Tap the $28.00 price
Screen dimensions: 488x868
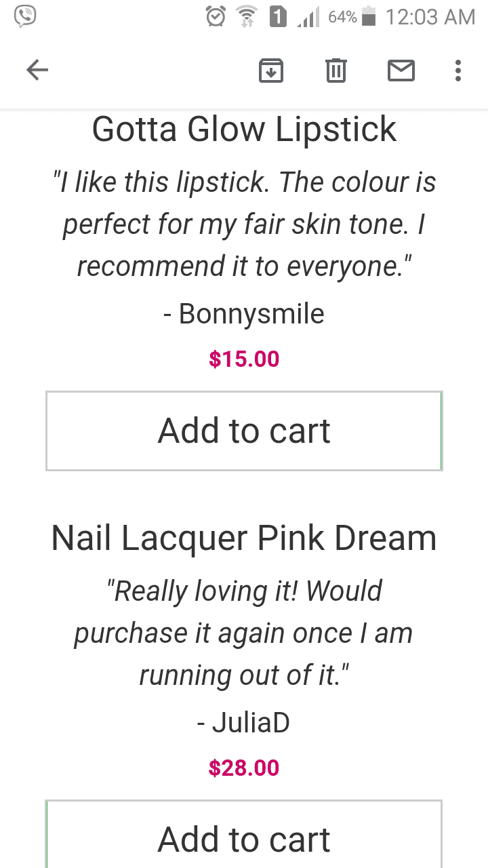click(x=244, y=768)
